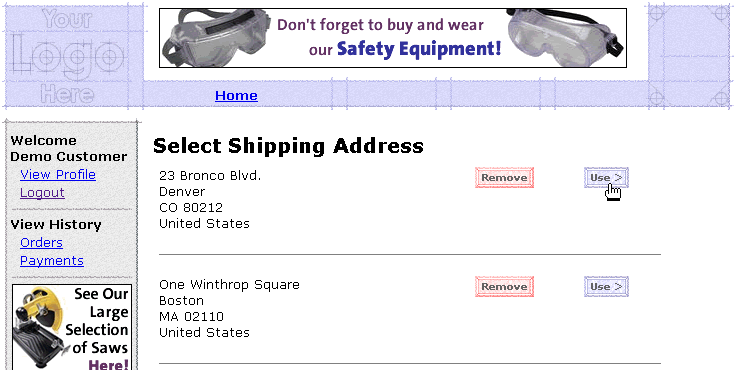Use the Boston address for shipping
Image resolution: width=736 pixels, height=370 pixels.
606,286
